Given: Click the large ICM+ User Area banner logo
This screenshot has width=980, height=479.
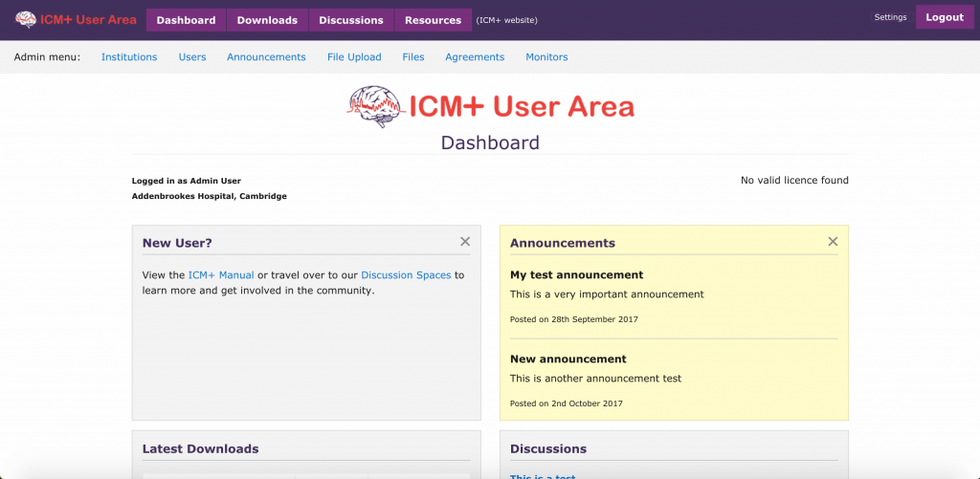Looking at the screenshot, I should [490, 104].
